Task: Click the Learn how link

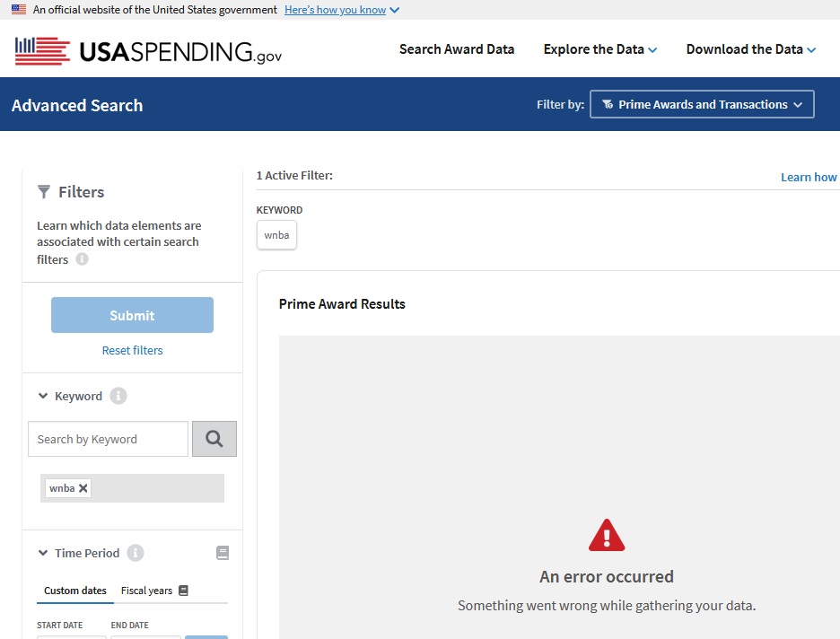Action: click(809, 178)
